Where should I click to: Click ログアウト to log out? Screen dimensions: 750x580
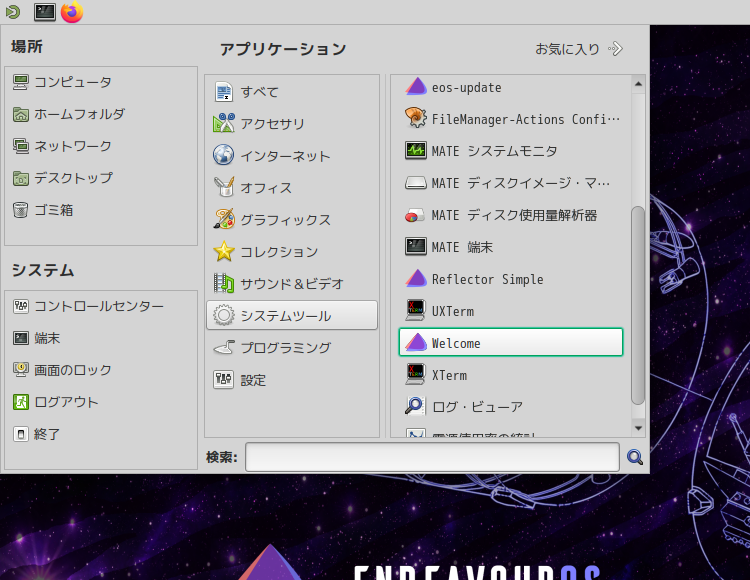pos(101,402)
